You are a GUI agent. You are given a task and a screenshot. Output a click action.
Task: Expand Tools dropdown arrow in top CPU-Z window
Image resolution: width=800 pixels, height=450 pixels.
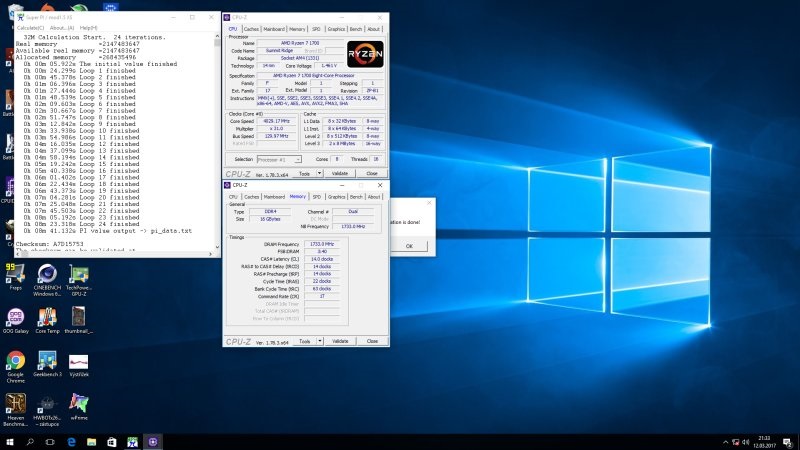(319, 173)
